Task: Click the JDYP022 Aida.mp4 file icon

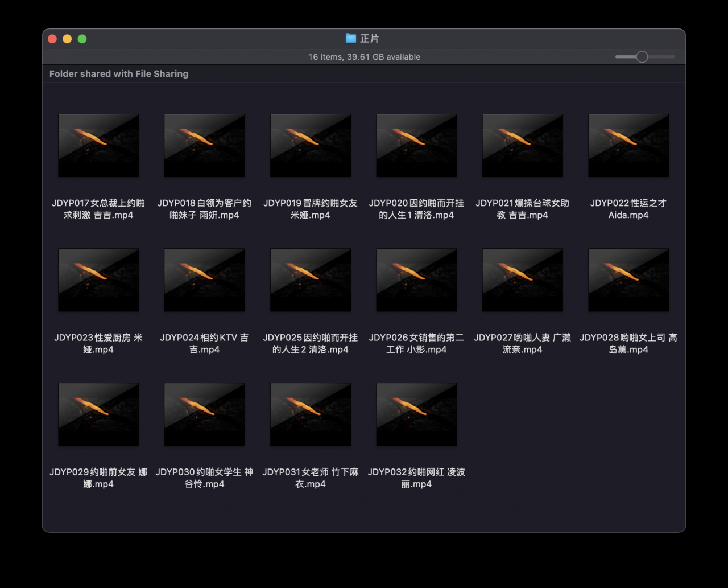Action: 628,146
